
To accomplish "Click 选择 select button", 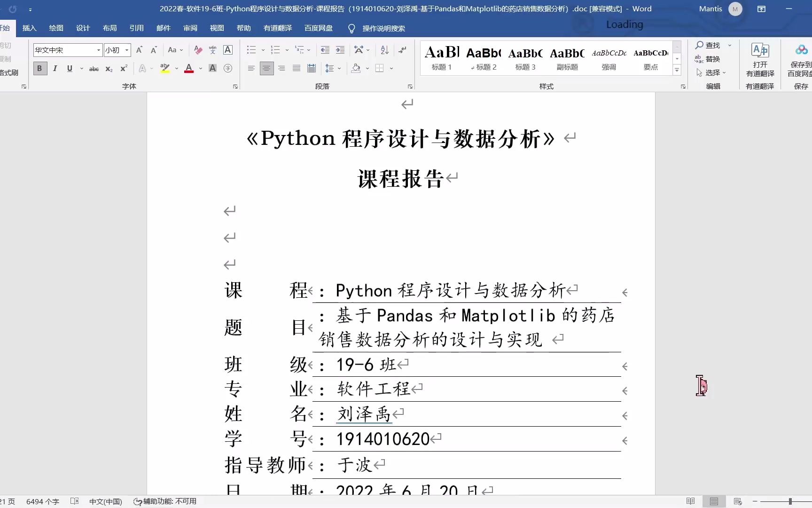I will tap(711, 72).
